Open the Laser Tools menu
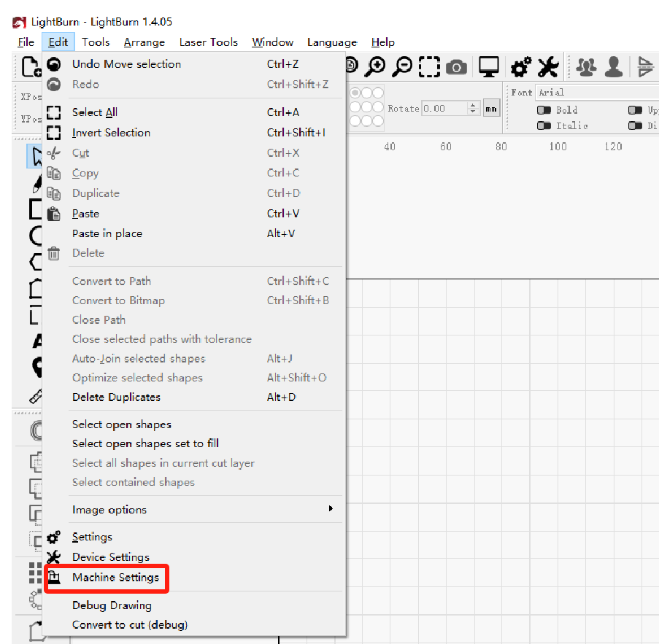 coord(208,42)
